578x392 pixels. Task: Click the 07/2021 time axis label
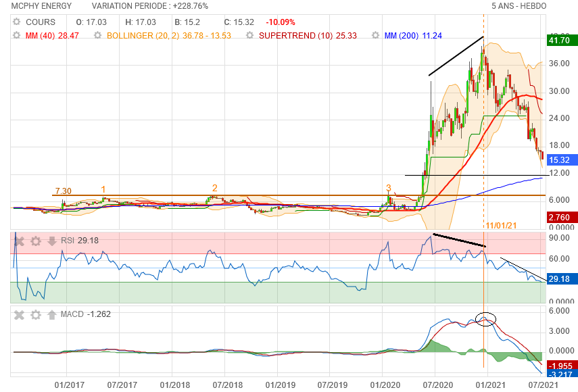pyautogui.click(x=543, y=385)
